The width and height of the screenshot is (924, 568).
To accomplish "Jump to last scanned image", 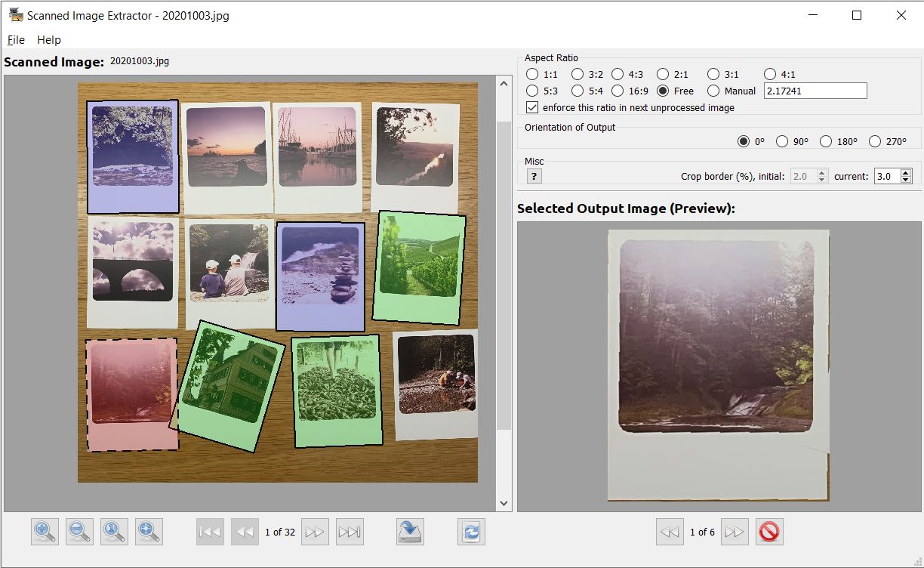I will pyautogui.click(x=350, y=532).
